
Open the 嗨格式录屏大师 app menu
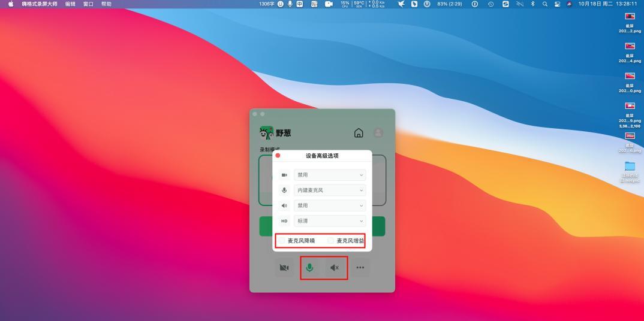[40, 4]
